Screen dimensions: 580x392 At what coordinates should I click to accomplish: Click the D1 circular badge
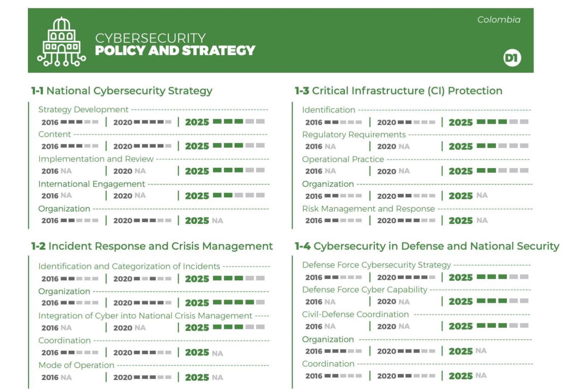[x=512, y=58]
